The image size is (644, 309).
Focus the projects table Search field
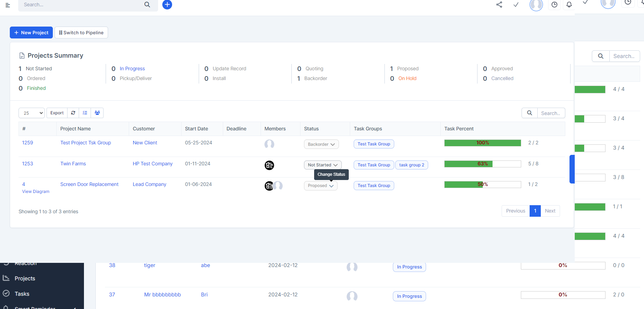(551, 113)
